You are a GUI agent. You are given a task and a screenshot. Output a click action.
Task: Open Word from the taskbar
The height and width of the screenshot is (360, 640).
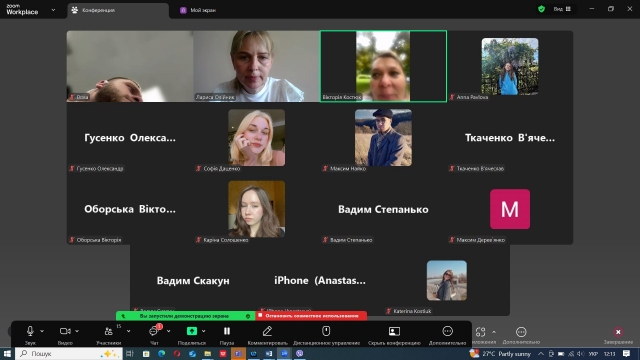(269, 353)
